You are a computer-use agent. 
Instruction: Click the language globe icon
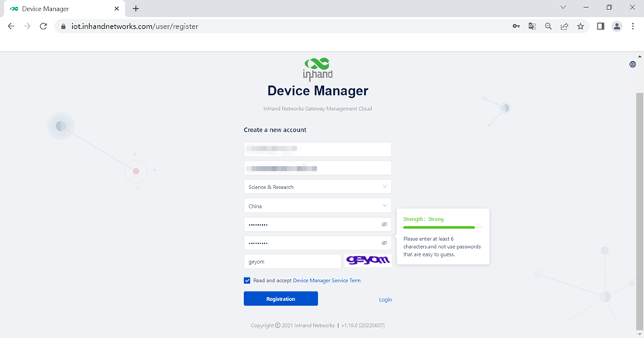(632, 64)
